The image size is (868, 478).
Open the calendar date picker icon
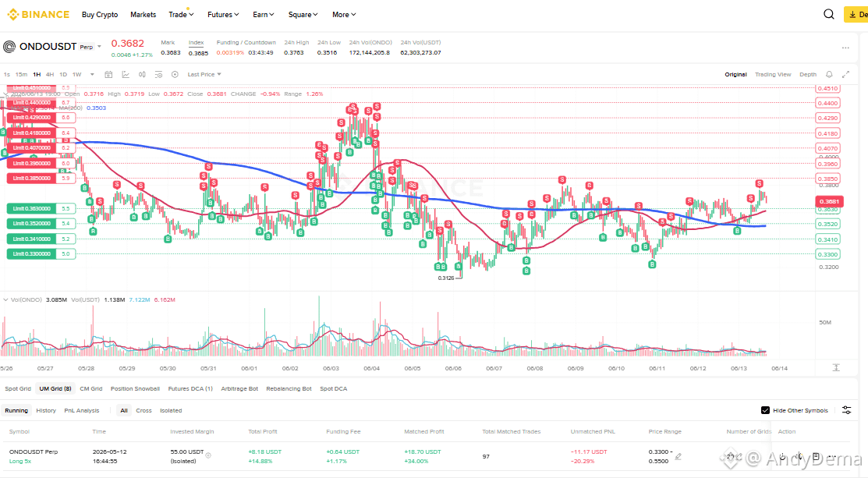[x=108, y=74]
